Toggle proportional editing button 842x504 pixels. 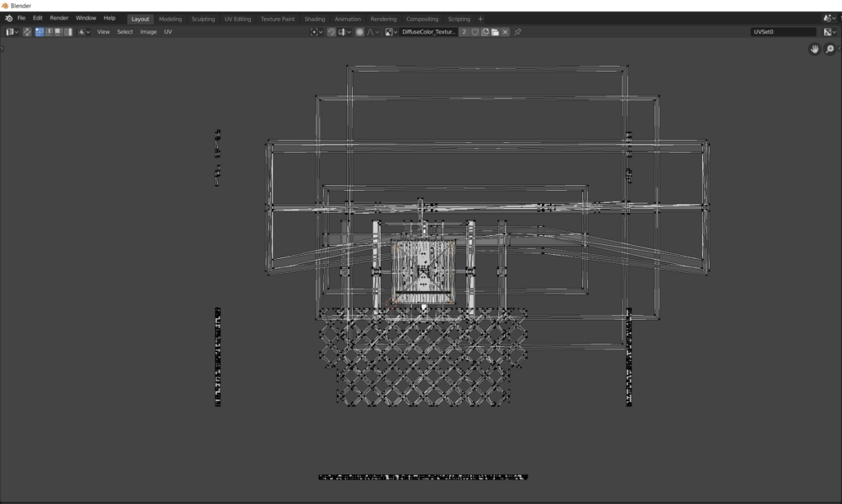(x=359, y=32)
